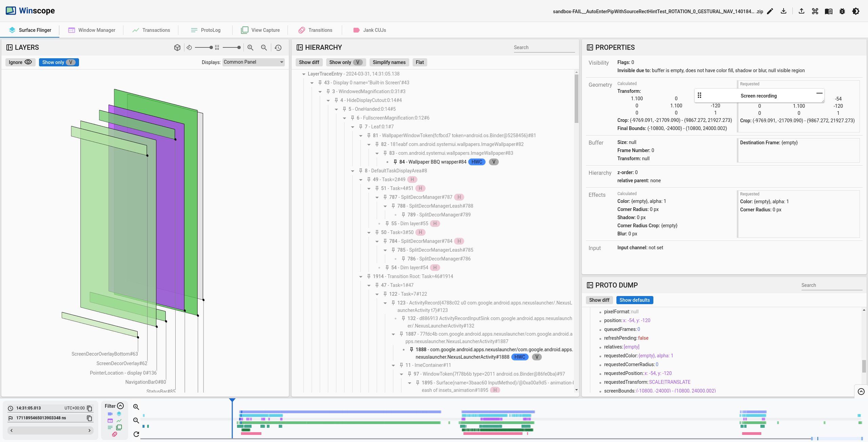Click the zoom out magnifier icon
The width and height of the screenshot is (868, 442).
pyautogui.click(x=263, y=47)
